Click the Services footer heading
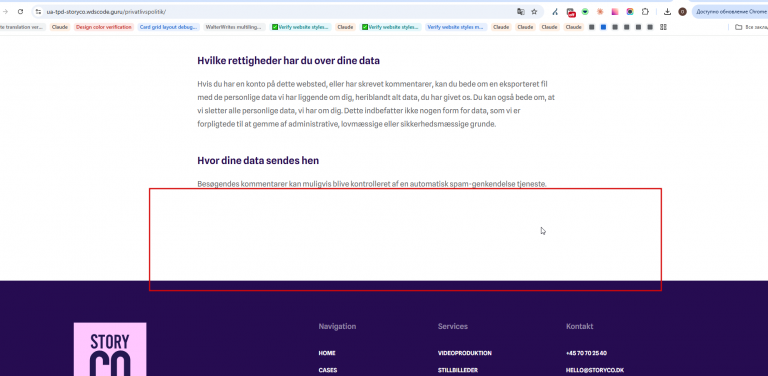Screen dimensions: 768x376 (453, 326)
